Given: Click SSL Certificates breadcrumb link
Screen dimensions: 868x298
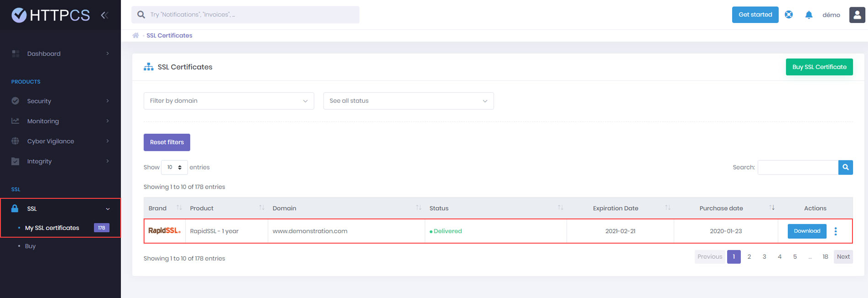Looking at the screenshot, I should pyautogui.click(x=169, y=35).
